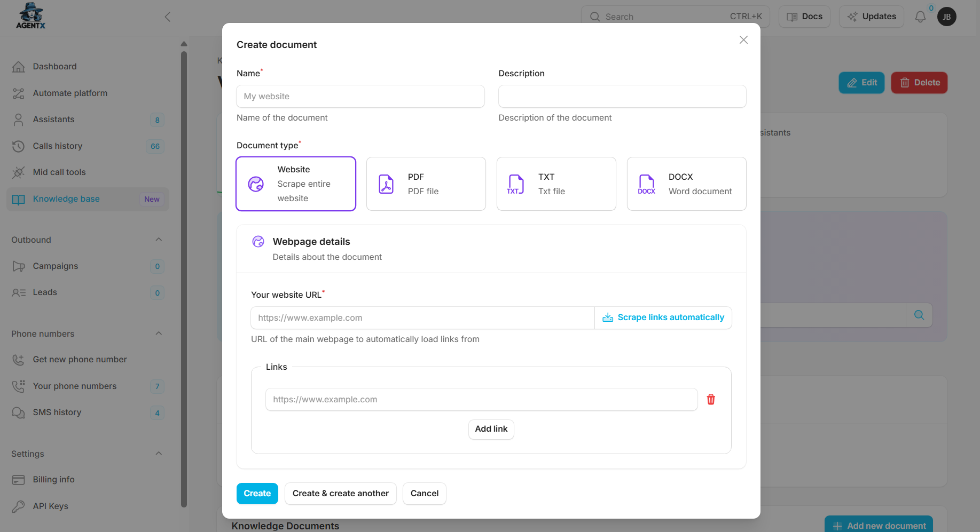Pick the DOCX Word document option
This screenshot has width=980, height=532.
[x=686, y=184]
